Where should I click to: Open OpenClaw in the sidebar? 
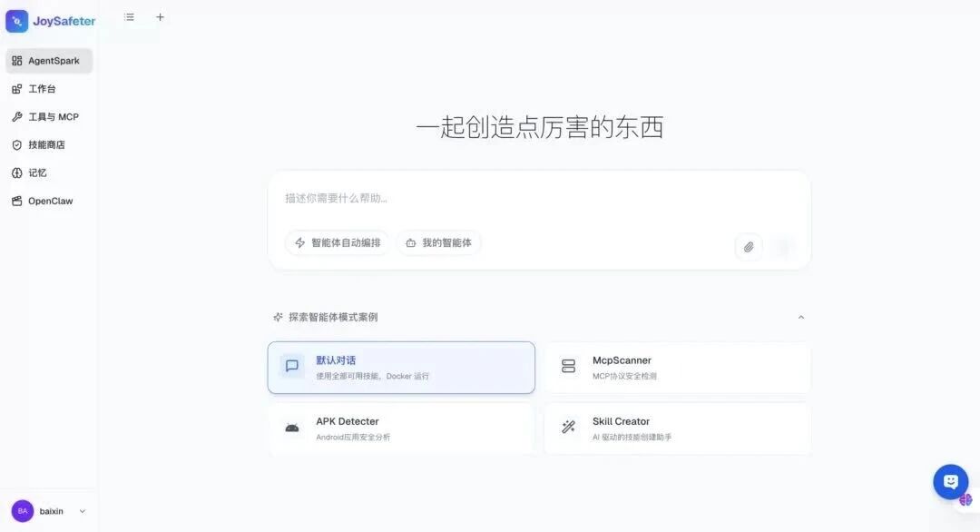pyautogui.click(x=49, y=202)
